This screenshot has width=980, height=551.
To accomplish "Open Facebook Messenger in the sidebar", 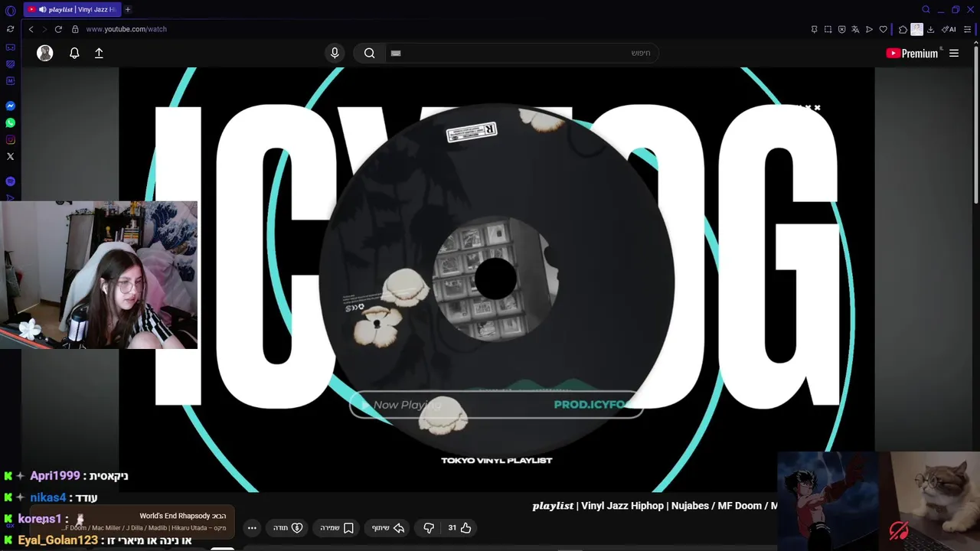I will click(10, 106).
